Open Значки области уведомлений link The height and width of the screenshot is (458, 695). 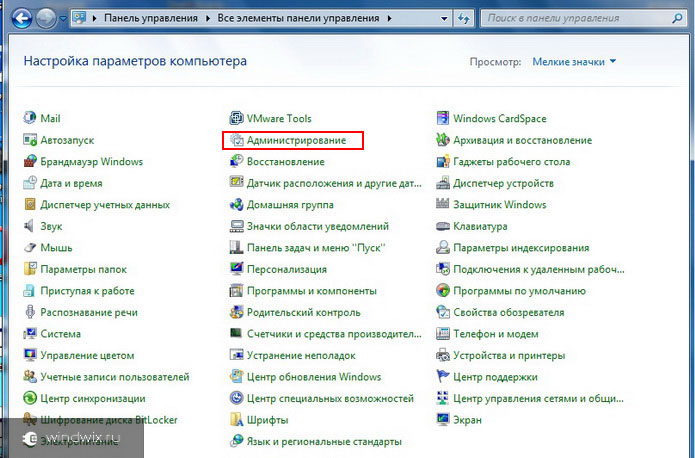318,226
